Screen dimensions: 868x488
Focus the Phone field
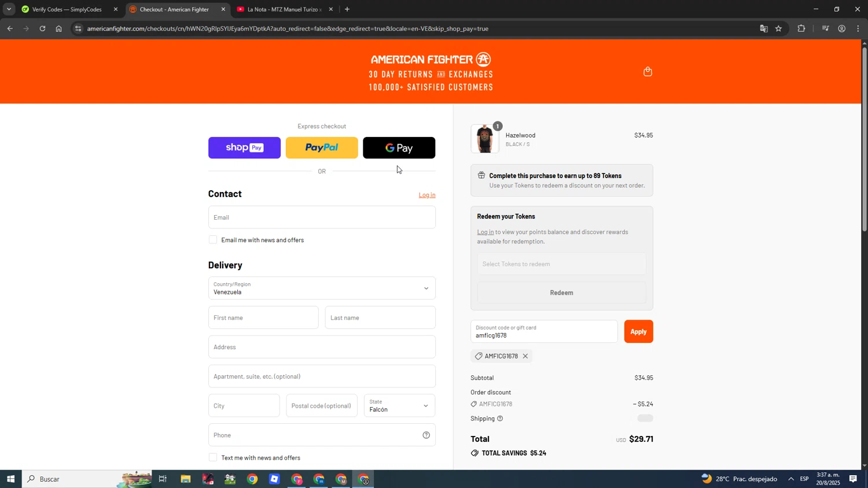tap(322, 435)
